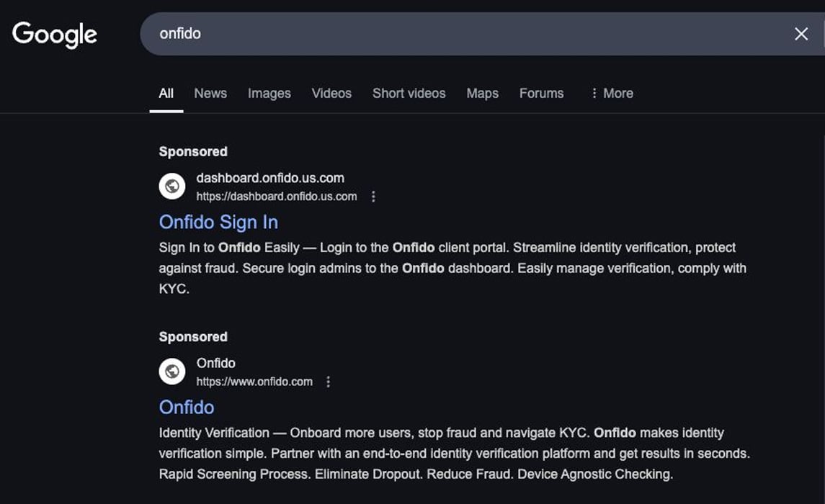Clear the search query with the X icon
825x504 pixels.
point(801,34)
